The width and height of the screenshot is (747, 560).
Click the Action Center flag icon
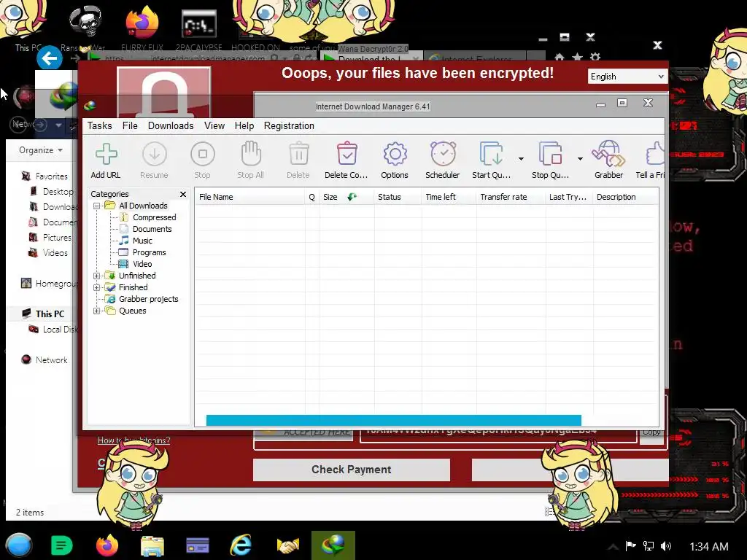tap(630, 546)
